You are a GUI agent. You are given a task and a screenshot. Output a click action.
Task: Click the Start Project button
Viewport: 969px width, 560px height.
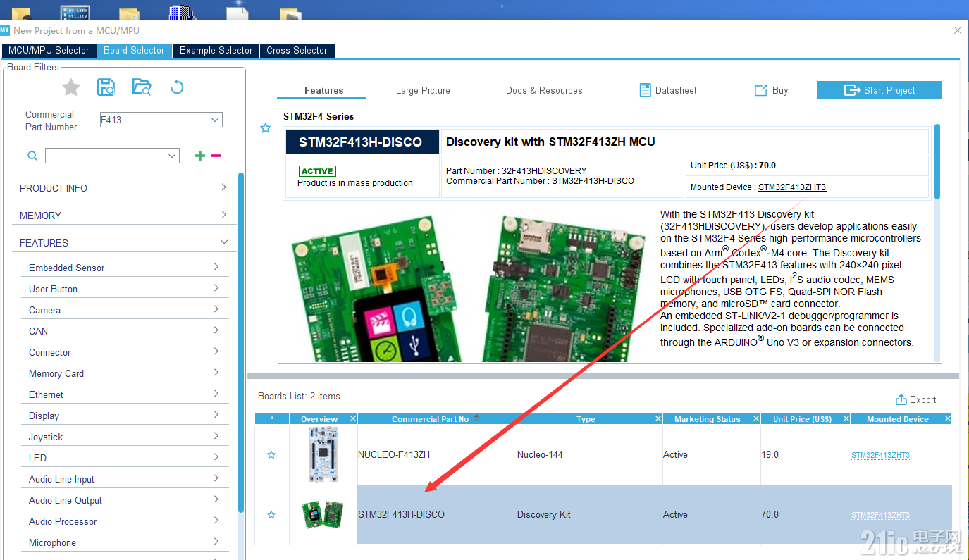(x=879, y=90)
